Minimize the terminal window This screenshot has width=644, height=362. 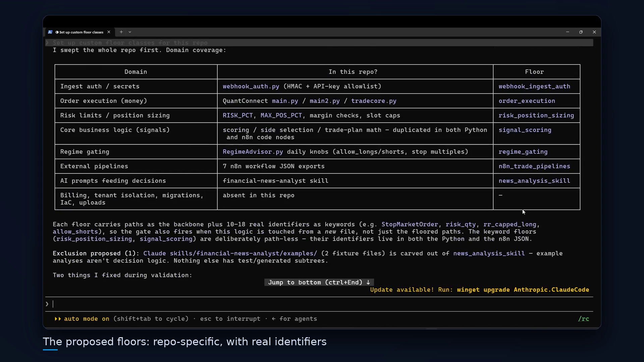[x=568, y=32]
